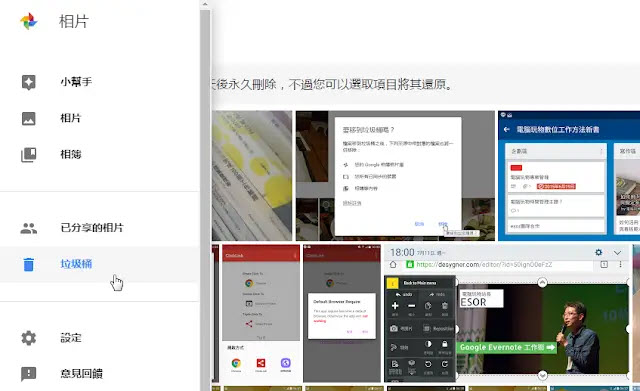The width and height of the screenshot is (640, 391).
Task: Select the red-header app screenshot with share icons
Action: 261,313
